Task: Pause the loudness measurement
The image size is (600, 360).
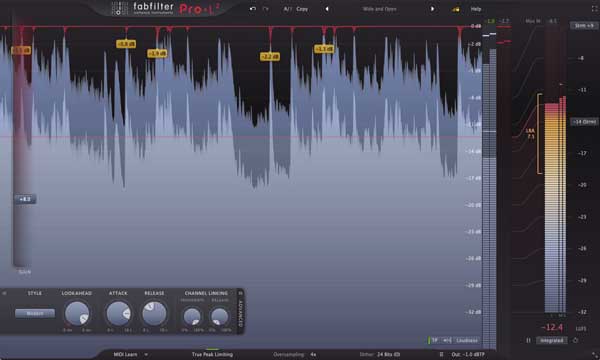Action: tap(528, 340)
